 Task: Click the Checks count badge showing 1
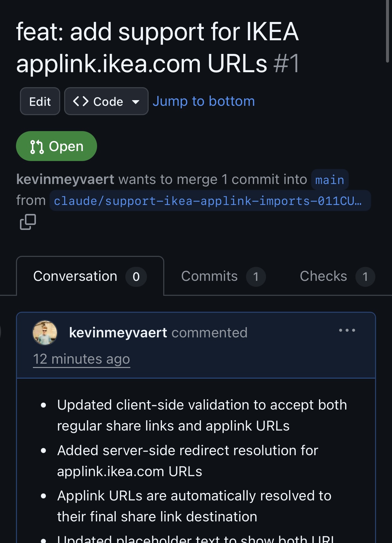pyautogui.click(x=365, y=276)
